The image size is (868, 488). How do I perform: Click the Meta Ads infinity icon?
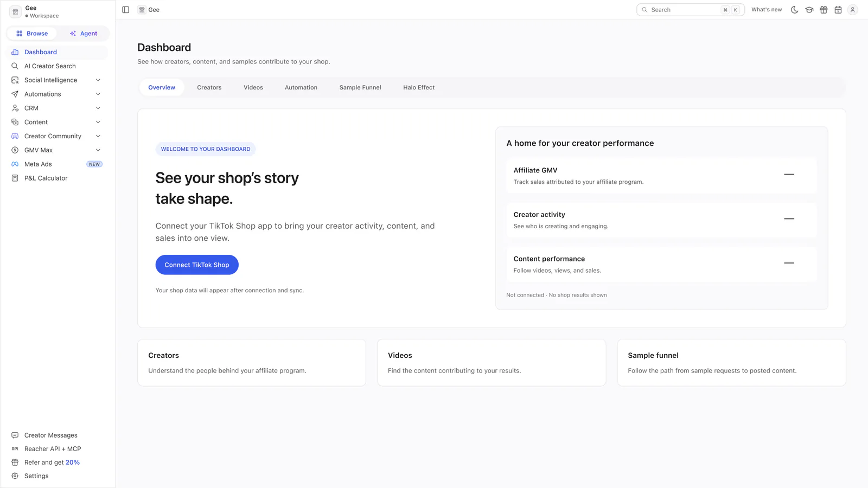(x=15, y=164)
